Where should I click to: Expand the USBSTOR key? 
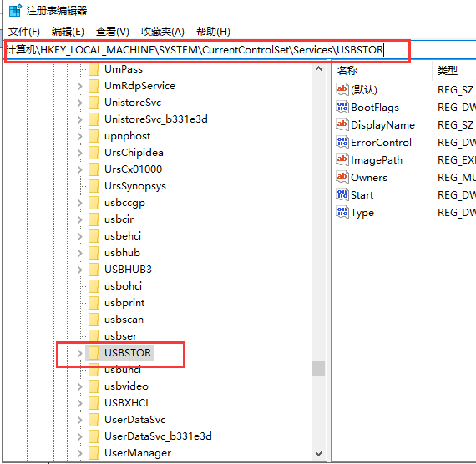pos(80,353)
